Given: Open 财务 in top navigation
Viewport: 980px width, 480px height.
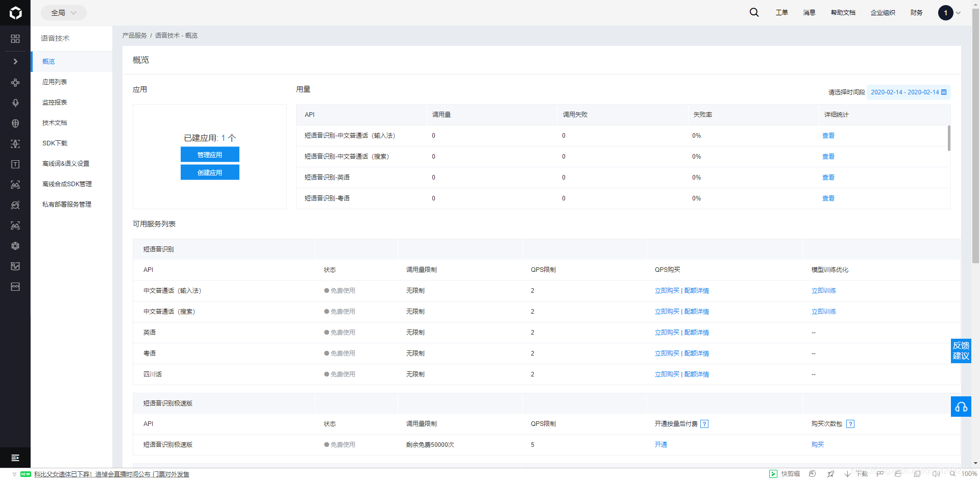Looking at the screenshot, I should point(916,13).
